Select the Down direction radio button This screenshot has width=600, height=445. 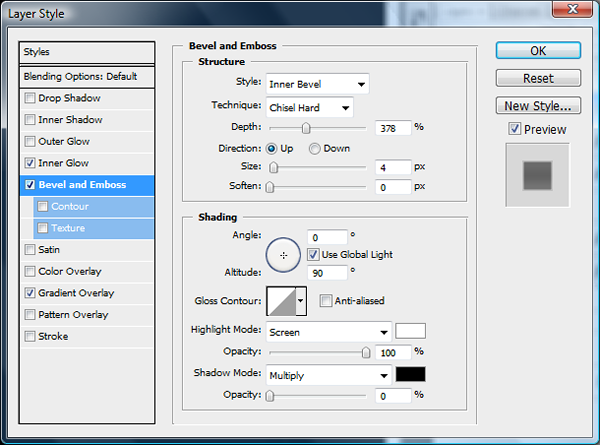coord(315,148)
